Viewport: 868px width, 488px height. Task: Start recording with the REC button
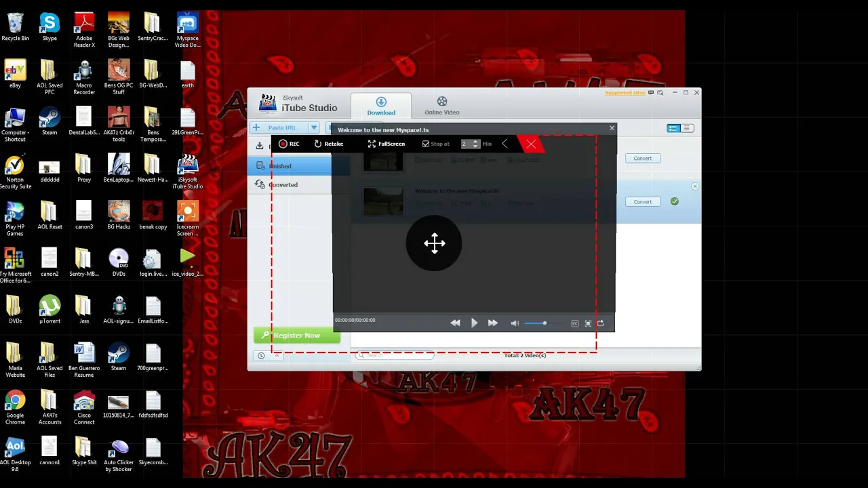pos(289,144)
